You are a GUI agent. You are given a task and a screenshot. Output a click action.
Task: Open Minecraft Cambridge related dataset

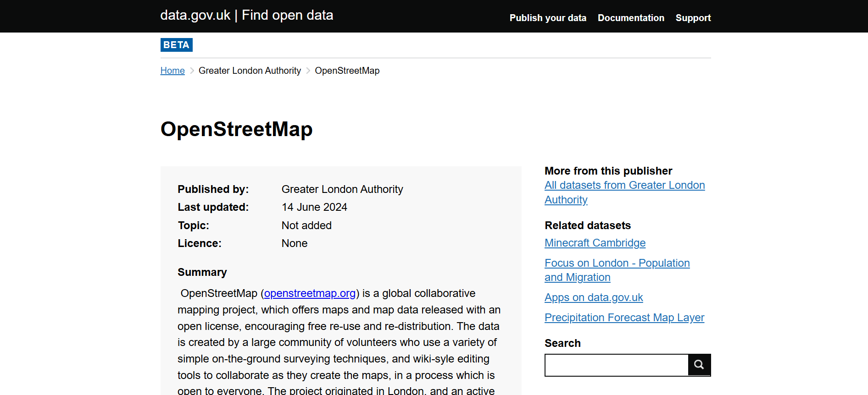click(x=595, y=243)
